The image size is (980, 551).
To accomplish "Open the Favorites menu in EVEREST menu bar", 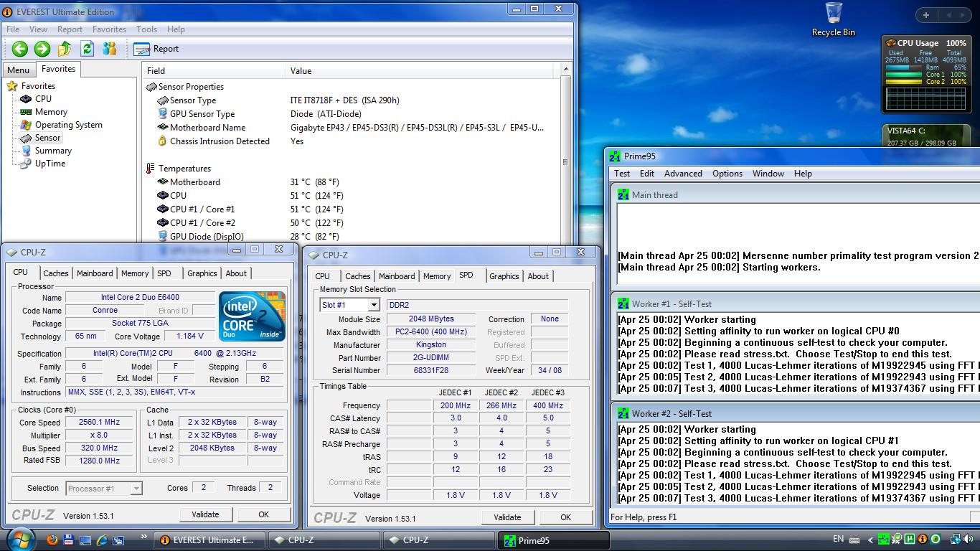I will click(109, 29).
